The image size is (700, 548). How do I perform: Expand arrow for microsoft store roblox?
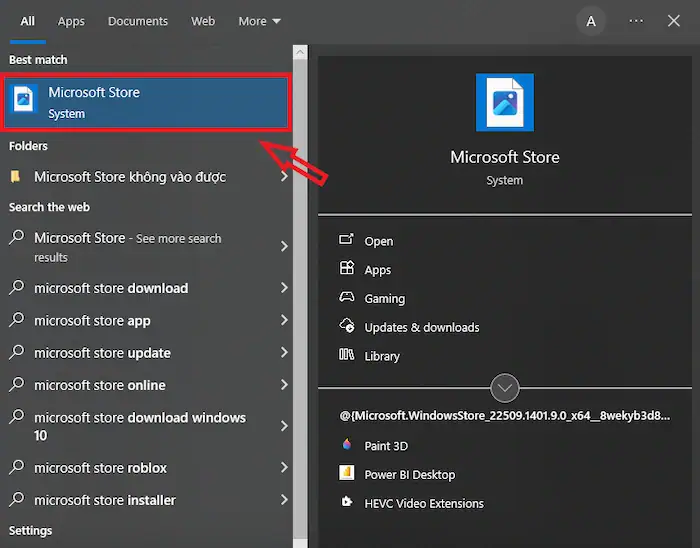[284, 467]
